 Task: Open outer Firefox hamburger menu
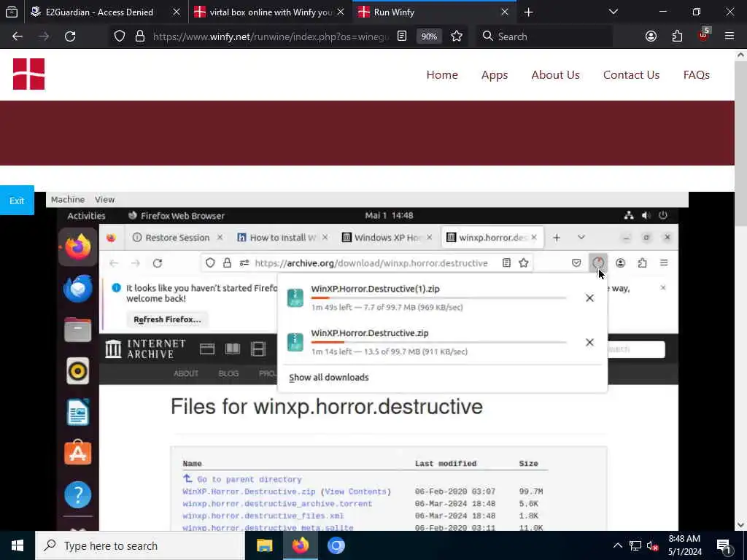(x=729, y=36)
